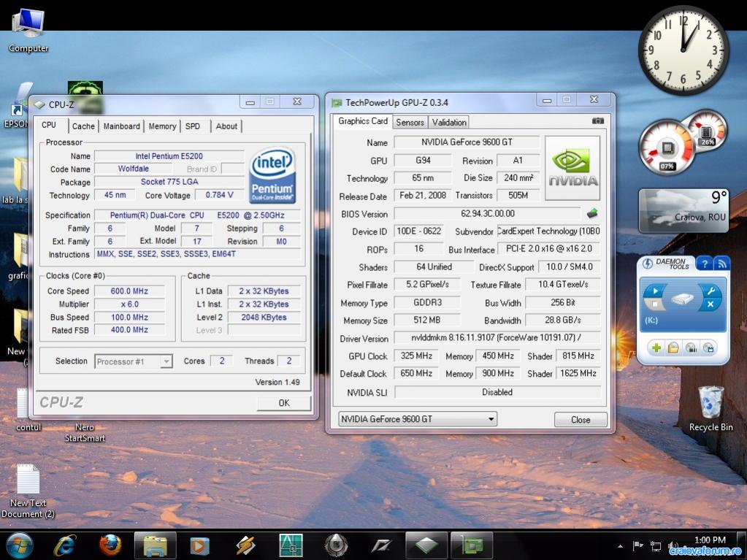Open Windows Explorer from taskbar
The width and height of the screenshot is (747, 560).
(x=156, y=545)
